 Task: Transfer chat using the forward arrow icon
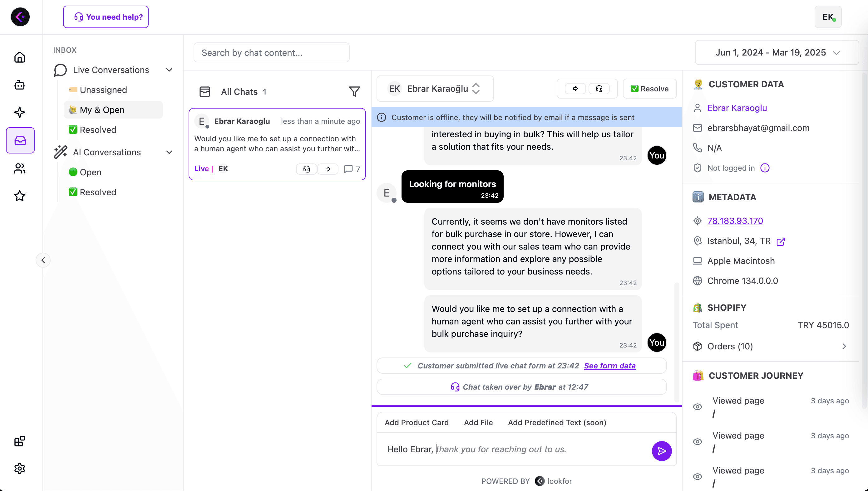[x=575, y=88]
